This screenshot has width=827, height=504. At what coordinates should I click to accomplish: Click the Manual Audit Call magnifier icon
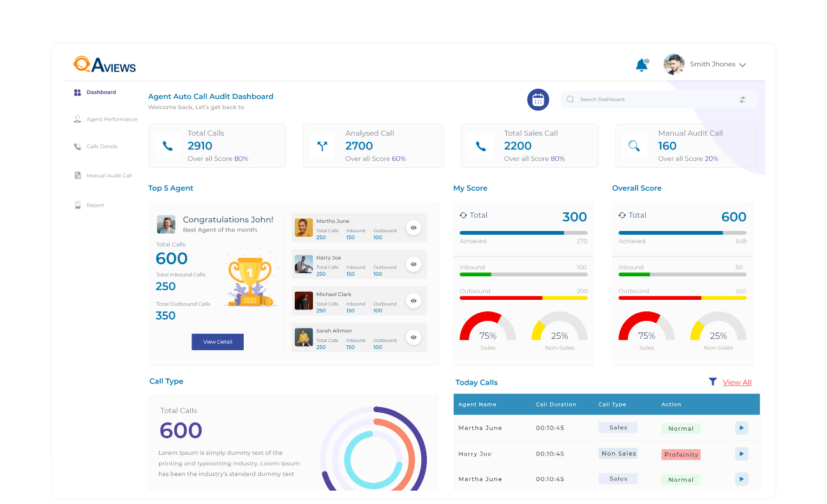click(x=634, y=146)
